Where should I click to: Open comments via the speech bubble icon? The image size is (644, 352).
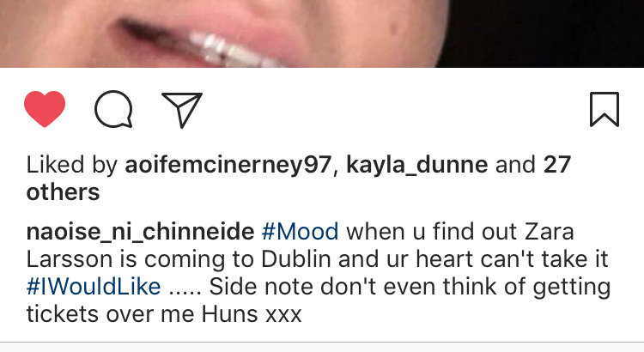[x=113, y=110]
